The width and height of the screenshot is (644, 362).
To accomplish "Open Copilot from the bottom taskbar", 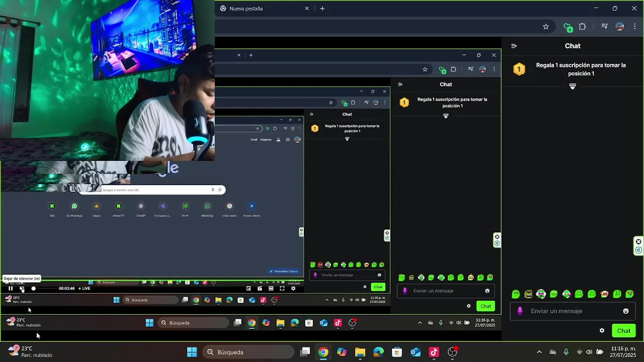I will coord(342,352).
